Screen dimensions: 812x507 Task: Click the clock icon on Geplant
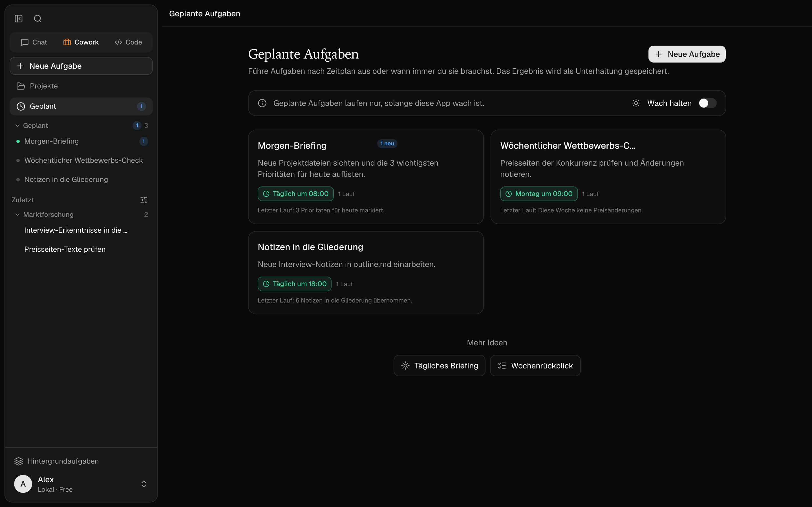point(21,106)
